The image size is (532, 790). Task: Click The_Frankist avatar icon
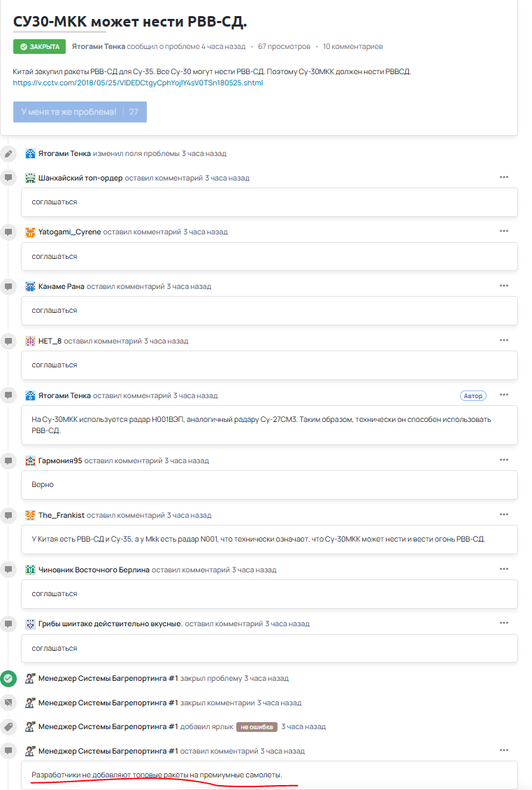tap(30, 515)
